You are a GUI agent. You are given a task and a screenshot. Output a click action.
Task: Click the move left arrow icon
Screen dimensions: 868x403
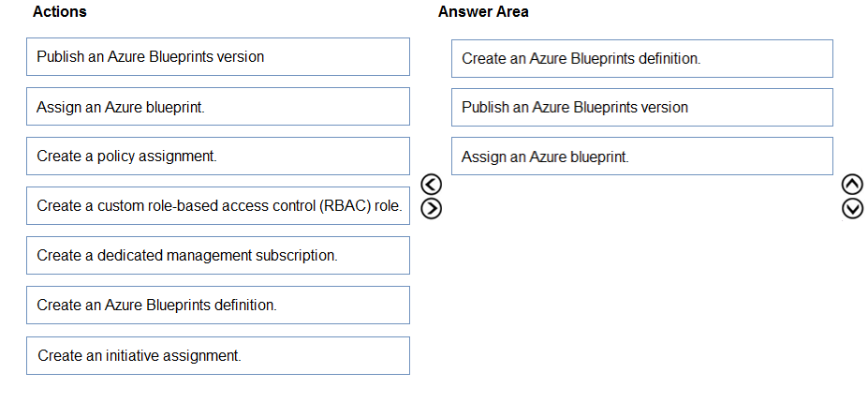[x=431, y=187]
